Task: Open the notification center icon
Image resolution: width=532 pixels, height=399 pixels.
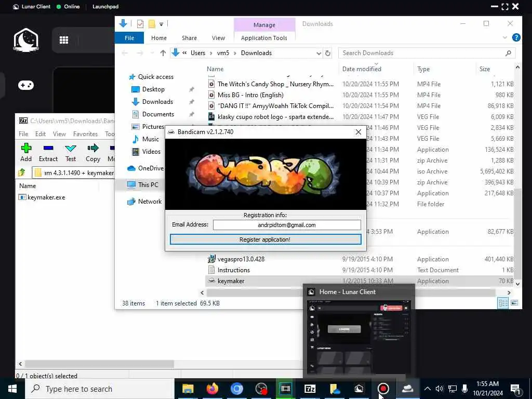Action: (515, 389)
